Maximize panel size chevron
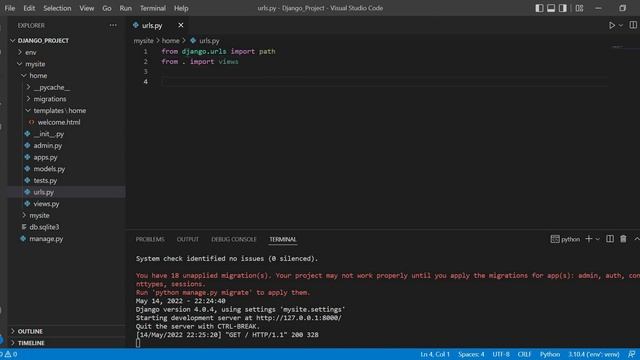Screen dimensions: 640x360 (x=637, y=239)
